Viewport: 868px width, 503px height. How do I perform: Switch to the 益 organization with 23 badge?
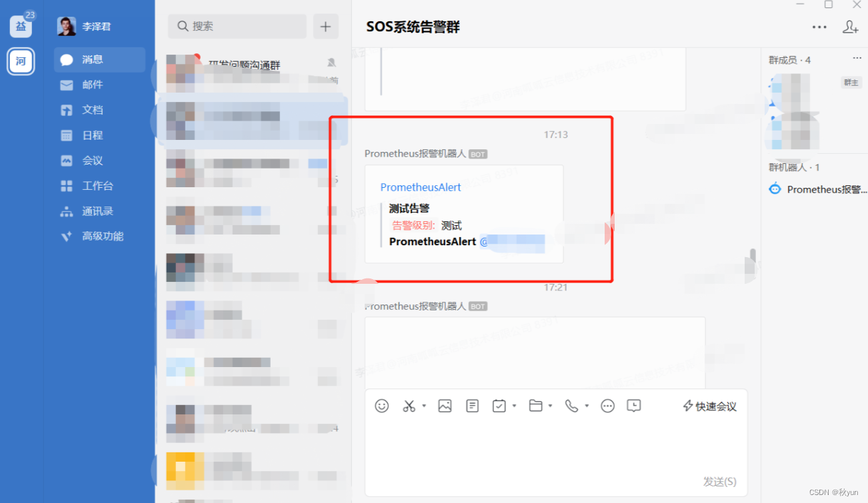(21, 26)
